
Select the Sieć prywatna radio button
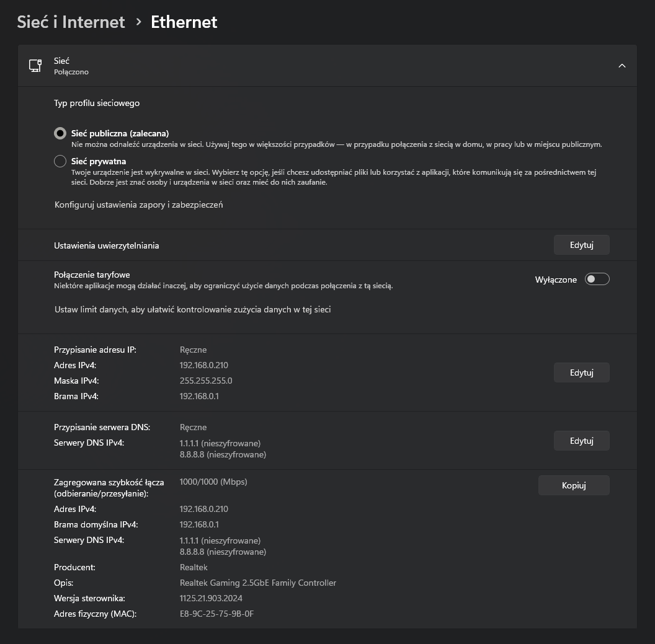[60, 161]
